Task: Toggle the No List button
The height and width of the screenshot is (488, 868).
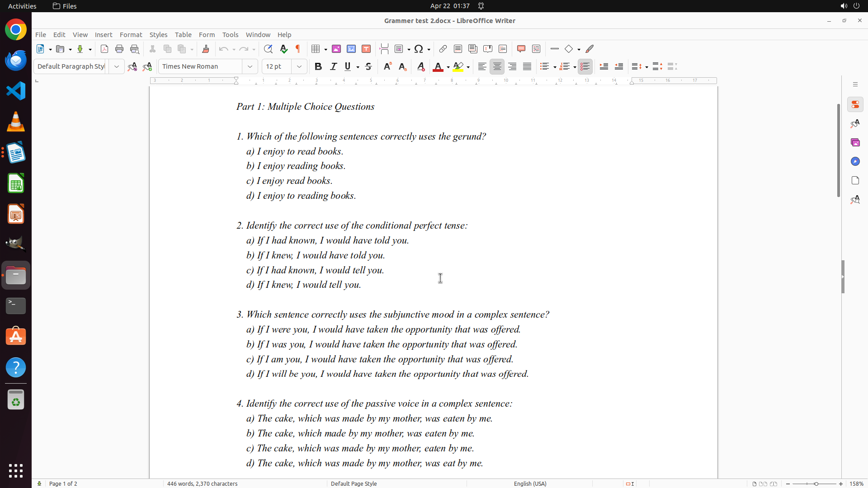Action: [585, 66]
